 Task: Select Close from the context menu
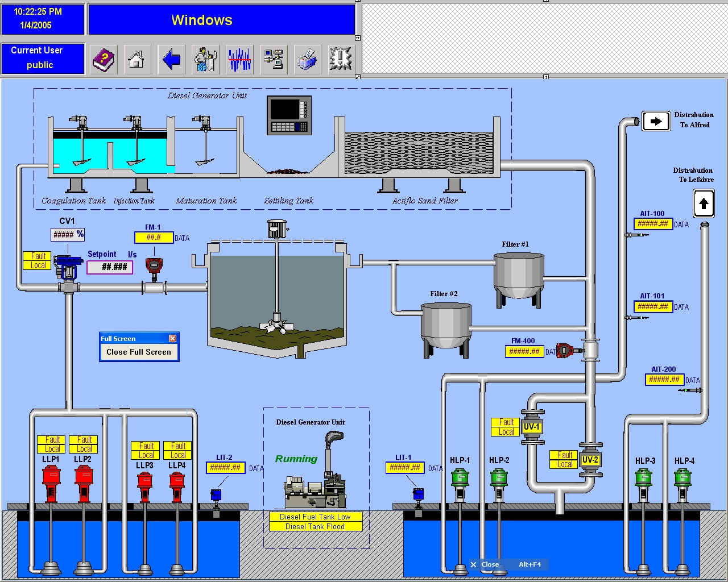pos(490,564)
